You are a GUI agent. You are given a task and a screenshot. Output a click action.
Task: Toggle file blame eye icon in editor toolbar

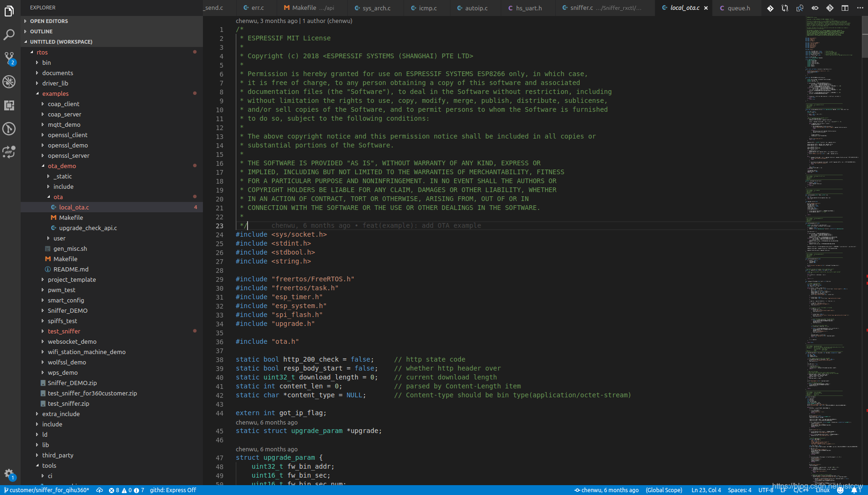coord(815,8)
